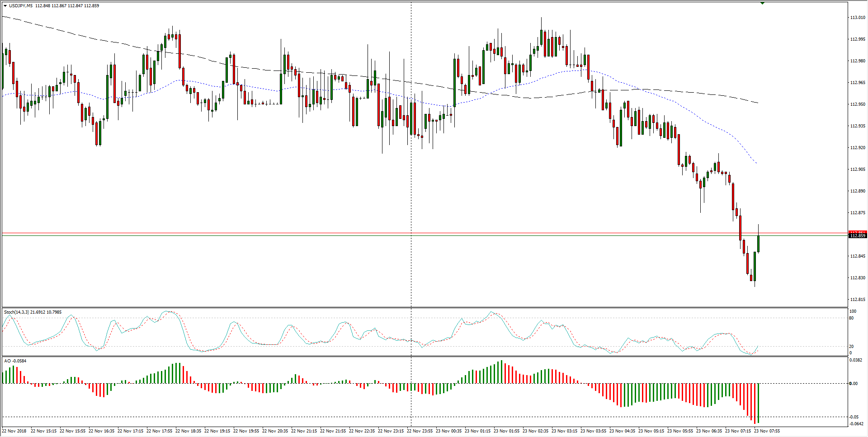This screenshot has height=437, width=868.
Task: Click the green chart shift triangle marker
Action: [762, 3]
